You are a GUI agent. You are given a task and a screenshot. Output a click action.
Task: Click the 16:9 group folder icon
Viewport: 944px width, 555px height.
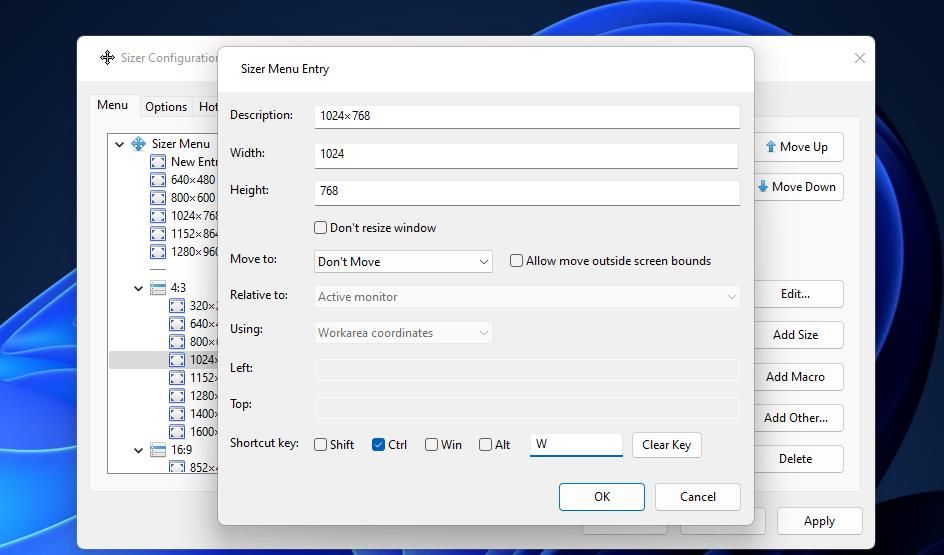(158, 450)
